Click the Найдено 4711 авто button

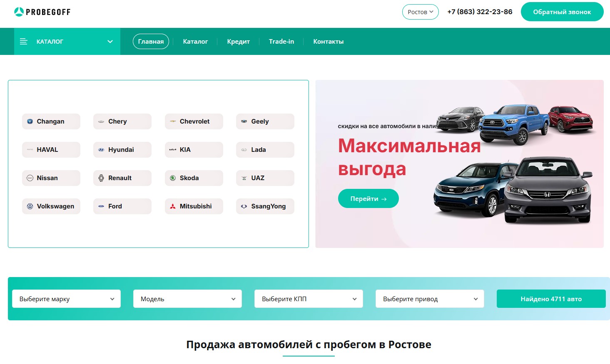coord(551,299)
